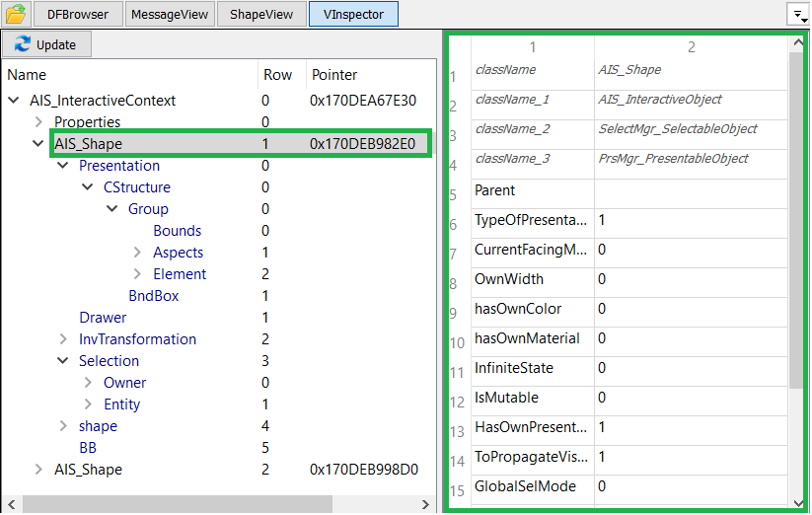Open the ShapeView tab
Screen dimensions: 812x515
tap(260, 15)
